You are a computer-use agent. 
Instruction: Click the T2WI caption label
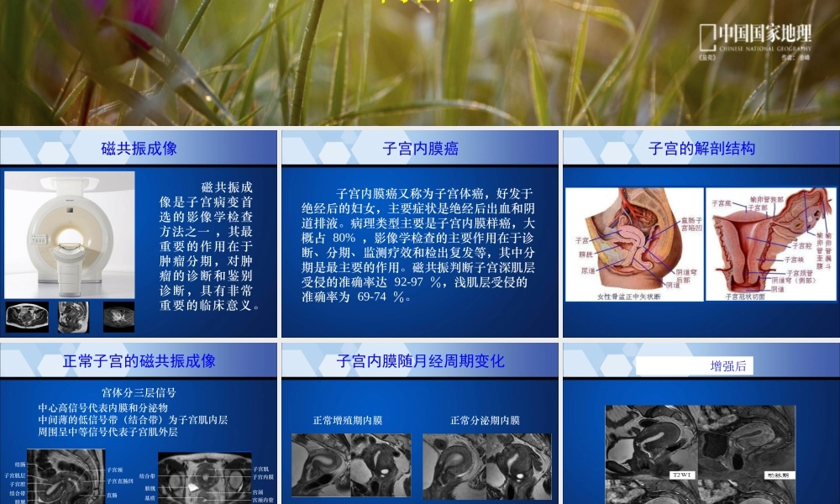pyautogui.click(x=682, y=475)
